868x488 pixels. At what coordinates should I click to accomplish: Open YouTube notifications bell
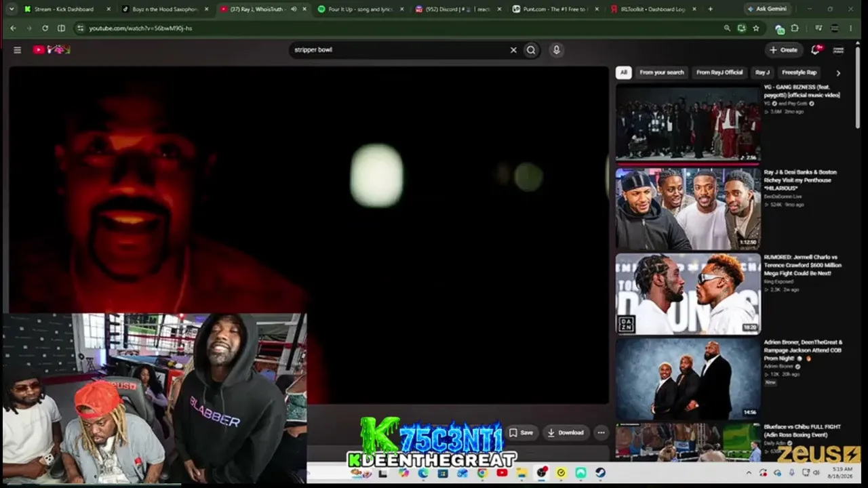[x=816, y=49]
